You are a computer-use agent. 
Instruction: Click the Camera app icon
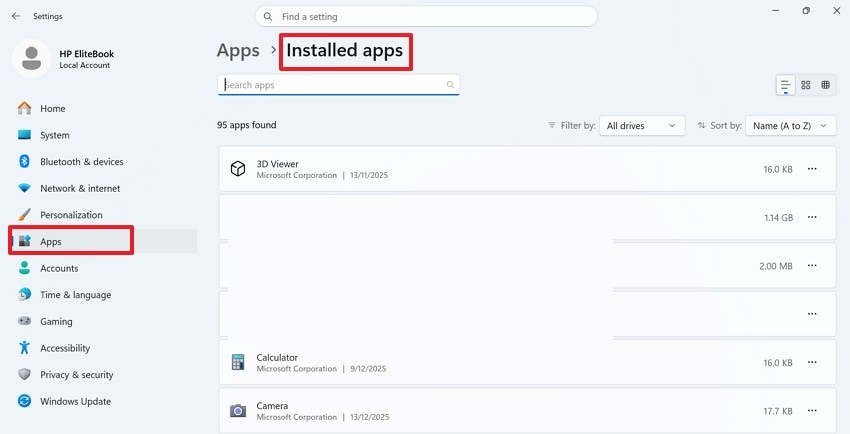(238, 411)
